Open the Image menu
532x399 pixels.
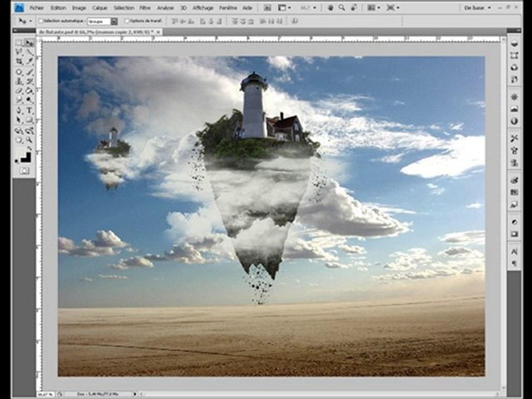click(x=79, y=7)
